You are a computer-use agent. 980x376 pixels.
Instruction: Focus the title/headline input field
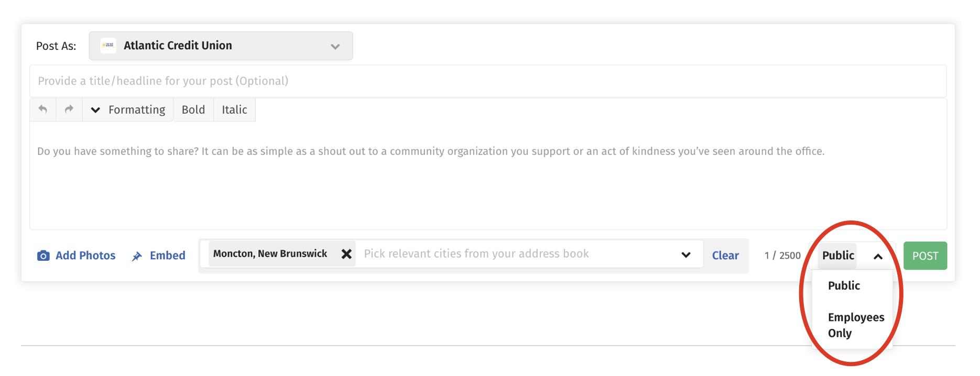(x=488, y=81)
